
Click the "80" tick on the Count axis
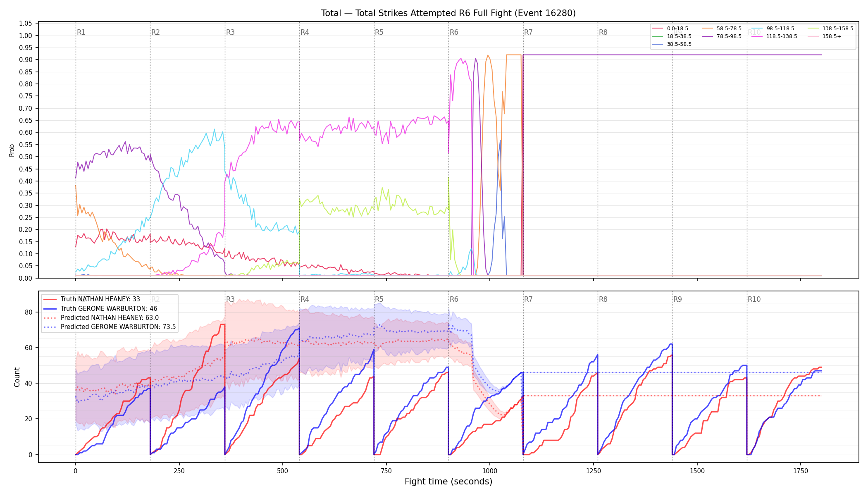(29, 312)
